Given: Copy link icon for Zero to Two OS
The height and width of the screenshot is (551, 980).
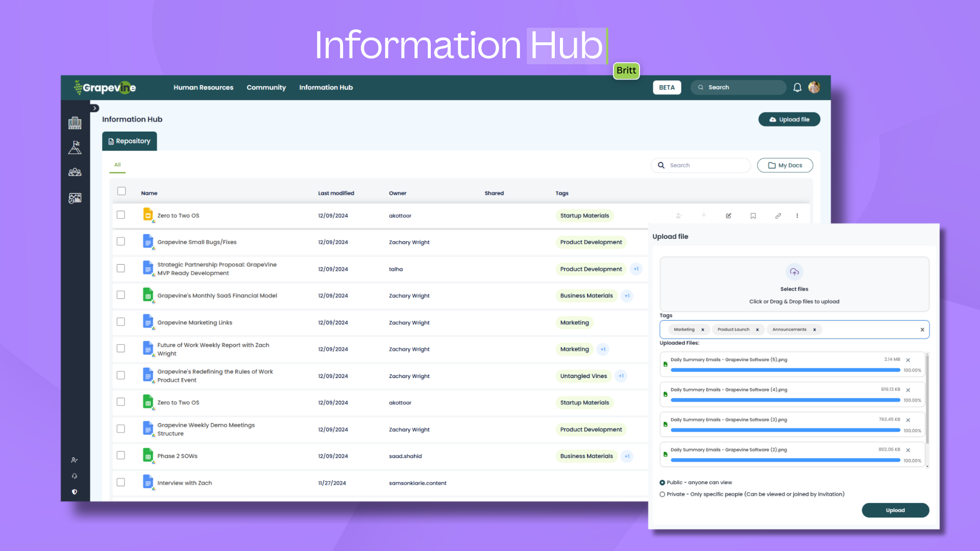Looking at the screenshot, I should (x=778, y=216).
